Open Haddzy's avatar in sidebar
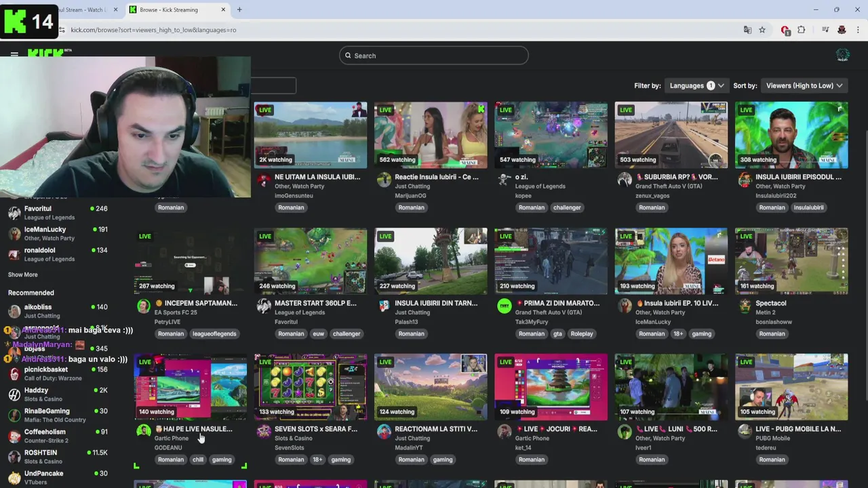The image size is (868, 488). click(x=14, y=394)
